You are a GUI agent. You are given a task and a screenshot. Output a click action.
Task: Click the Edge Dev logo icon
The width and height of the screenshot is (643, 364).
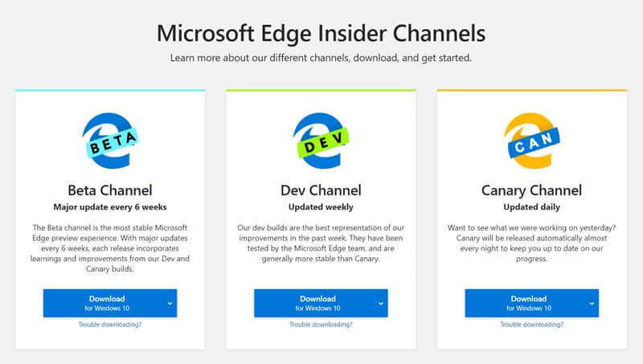(x=321, y=141)
